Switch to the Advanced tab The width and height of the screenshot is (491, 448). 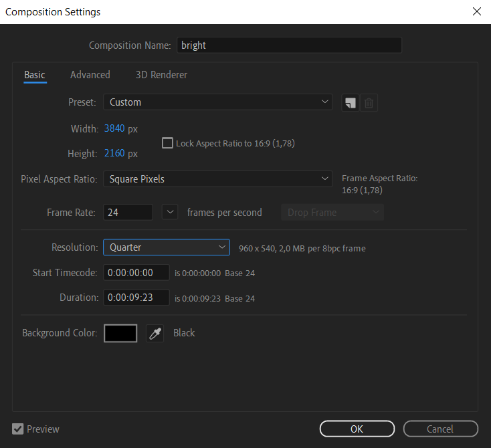pos(90,75)
